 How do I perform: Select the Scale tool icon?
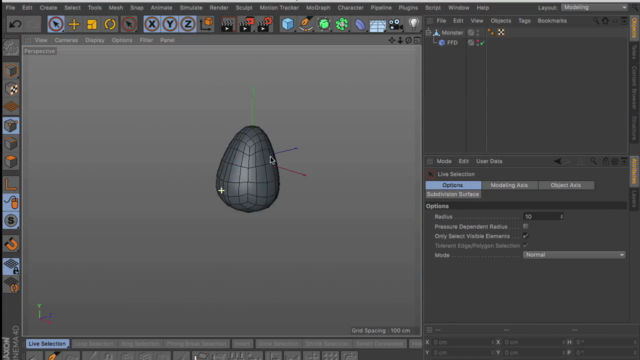pyautogui.click(x=92, y=24)
